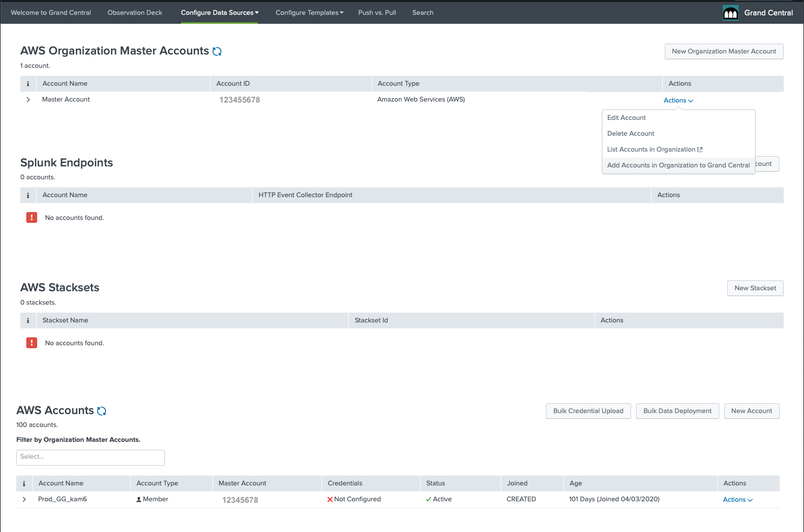Click the Member user icon for Prod_GG_kam6
Screen dimensions: 804x532
tap(139, 499)
